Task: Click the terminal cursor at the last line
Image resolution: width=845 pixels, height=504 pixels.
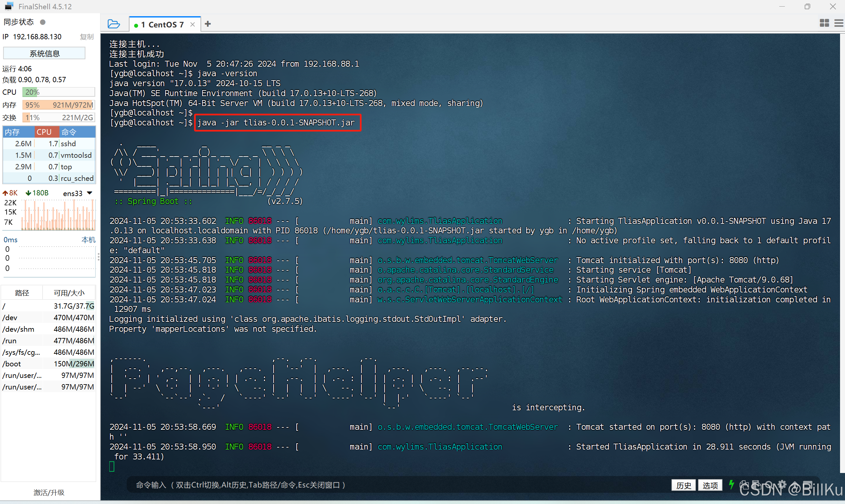Action: [x=112, y=466]
